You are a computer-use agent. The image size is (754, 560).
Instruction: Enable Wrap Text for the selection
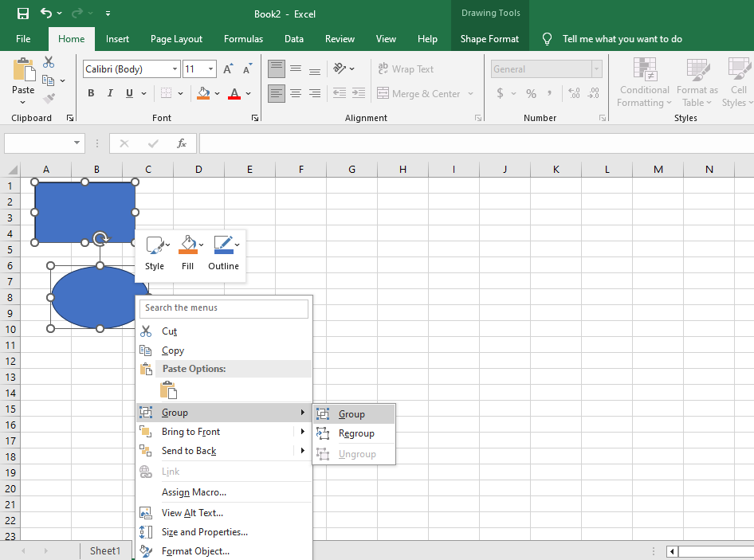click(x=406, y=69)
